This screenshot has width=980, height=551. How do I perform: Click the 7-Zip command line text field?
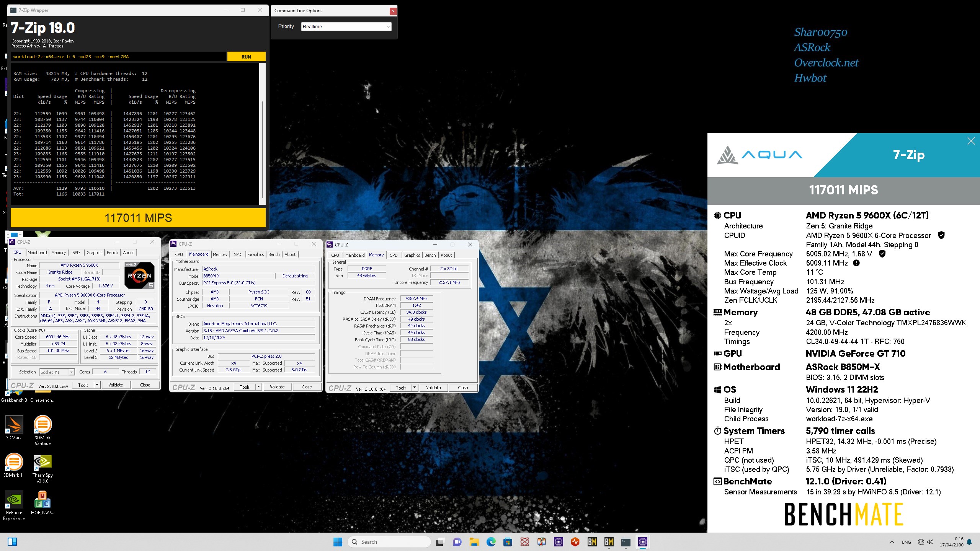point(118,57)
